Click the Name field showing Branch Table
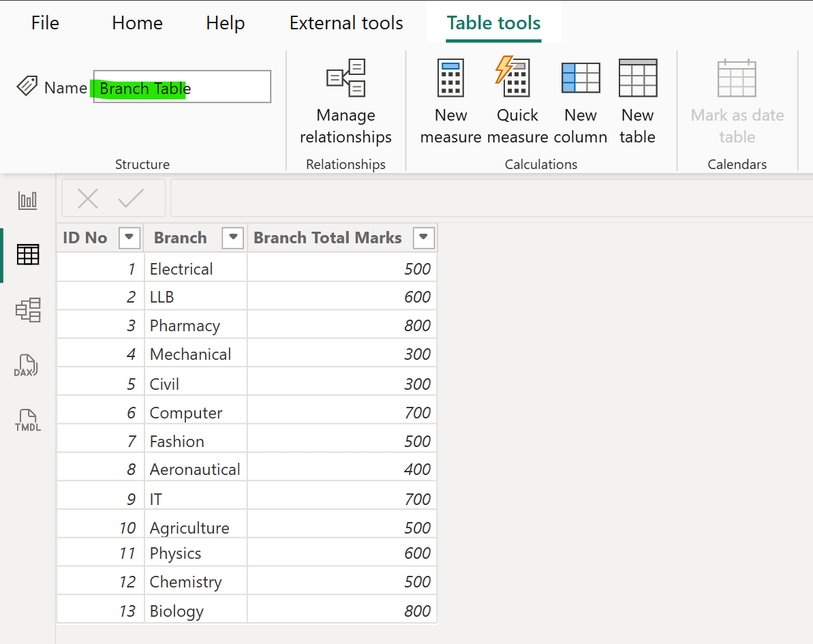 click(x=181, y=87)
